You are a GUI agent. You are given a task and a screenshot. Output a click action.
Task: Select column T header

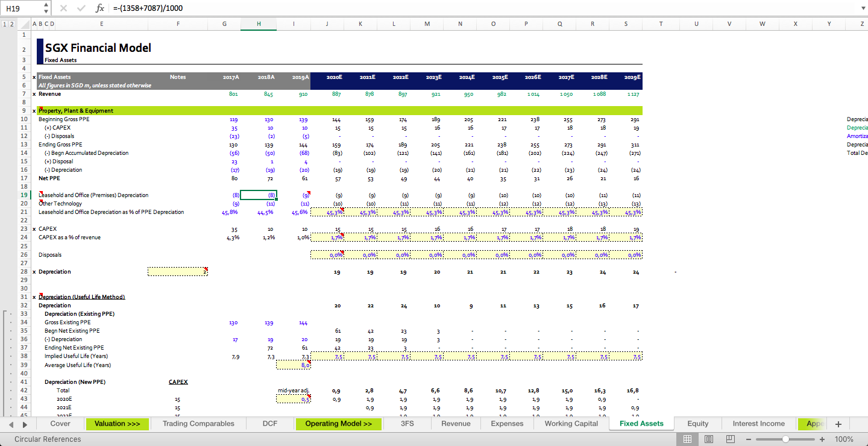pyautogui.click(x=661, y=24)
